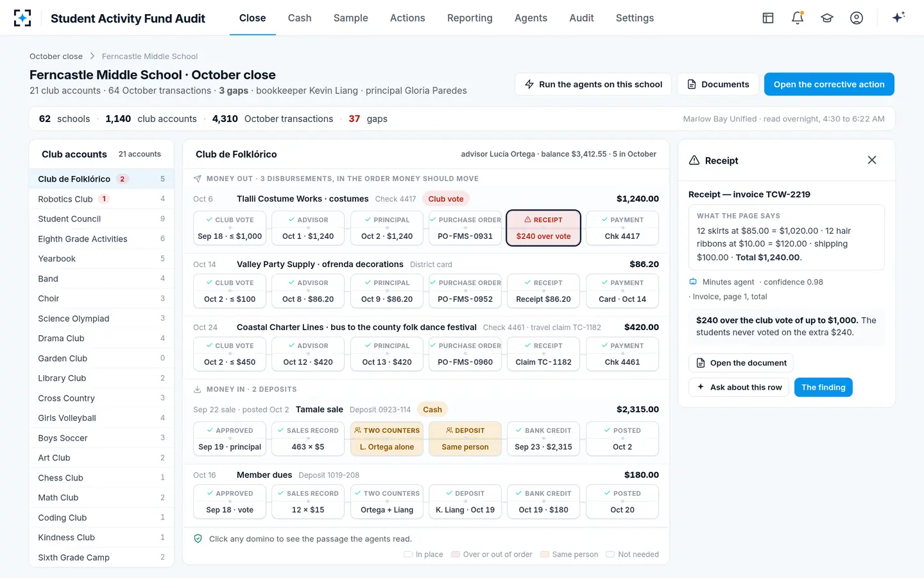Open The finding button
The height and width of the screenshot is (578, 924).
pos(823,387)
